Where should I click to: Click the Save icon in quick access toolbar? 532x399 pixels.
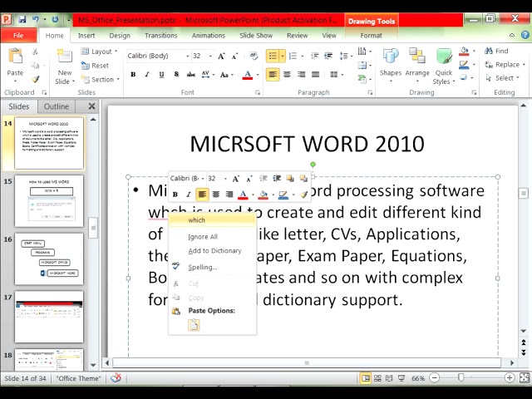[22, 19]
